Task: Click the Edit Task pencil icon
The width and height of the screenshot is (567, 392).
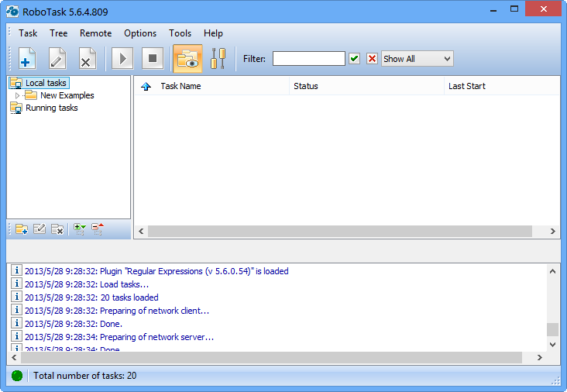Action: 57,59
